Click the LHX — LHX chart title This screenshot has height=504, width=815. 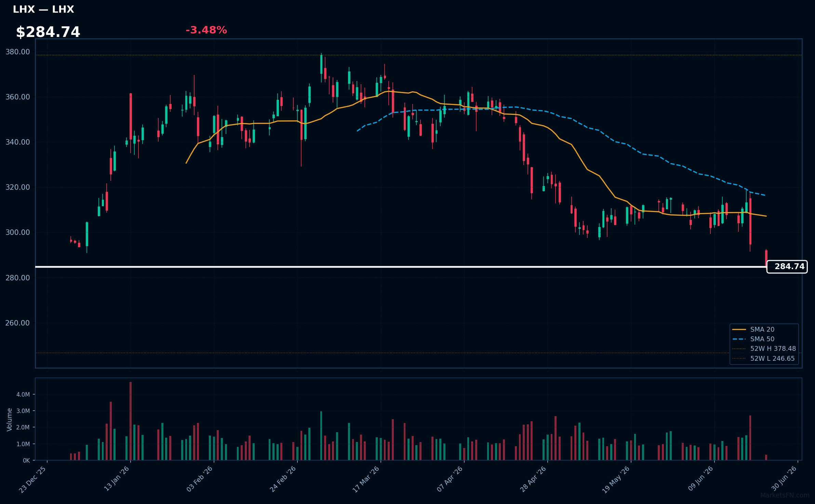pos(43,9)
